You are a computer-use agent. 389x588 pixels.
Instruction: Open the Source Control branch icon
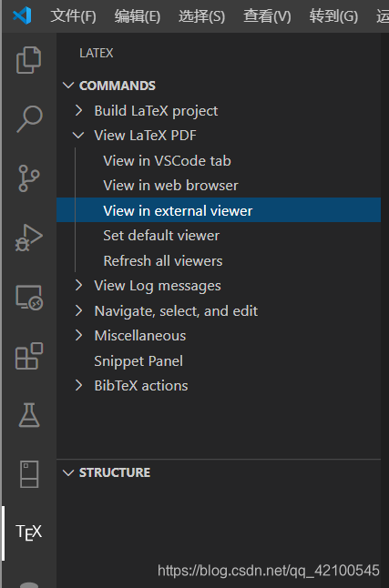29,178
